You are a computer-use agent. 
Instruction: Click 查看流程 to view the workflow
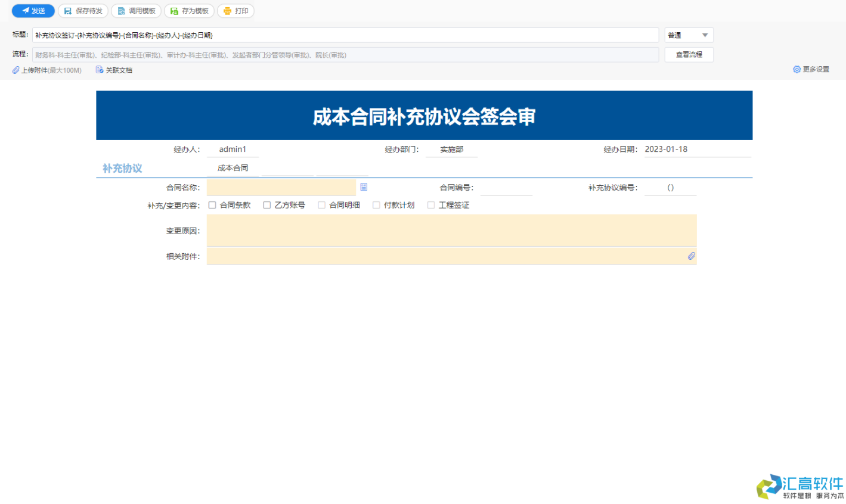(x=689, y=54)
